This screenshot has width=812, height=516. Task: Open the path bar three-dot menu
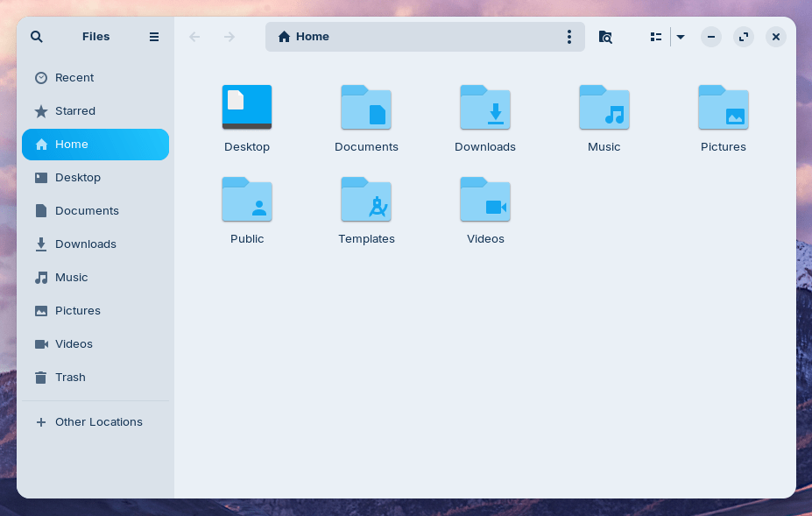[x=568, y=37]
